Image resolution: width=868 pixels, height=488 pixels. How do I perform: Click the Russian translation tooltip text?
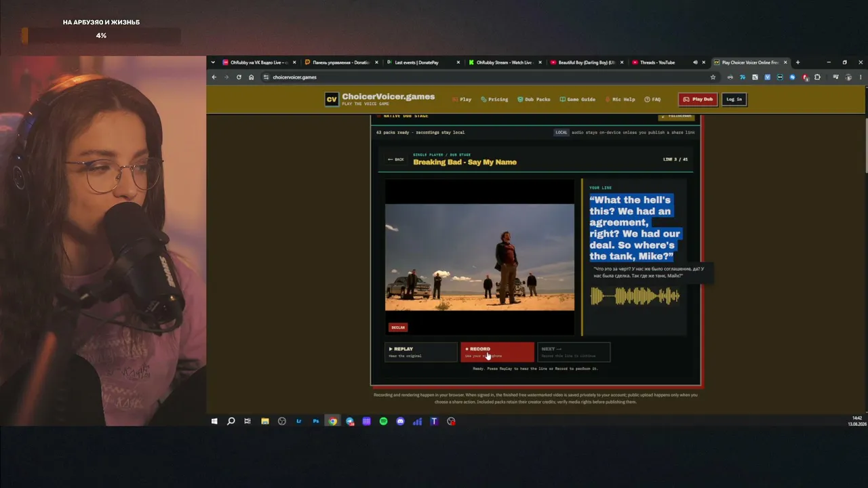tap(648, 272)
